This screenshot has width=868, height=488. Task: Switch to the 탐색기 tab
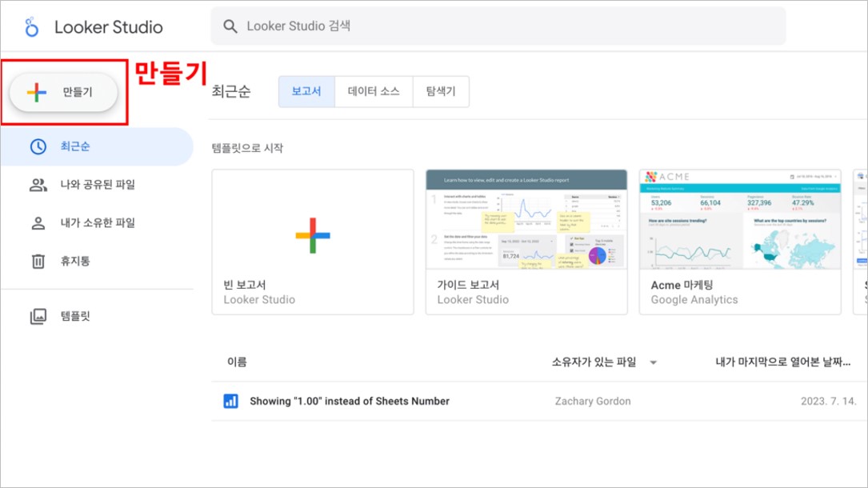pos(441,91)
